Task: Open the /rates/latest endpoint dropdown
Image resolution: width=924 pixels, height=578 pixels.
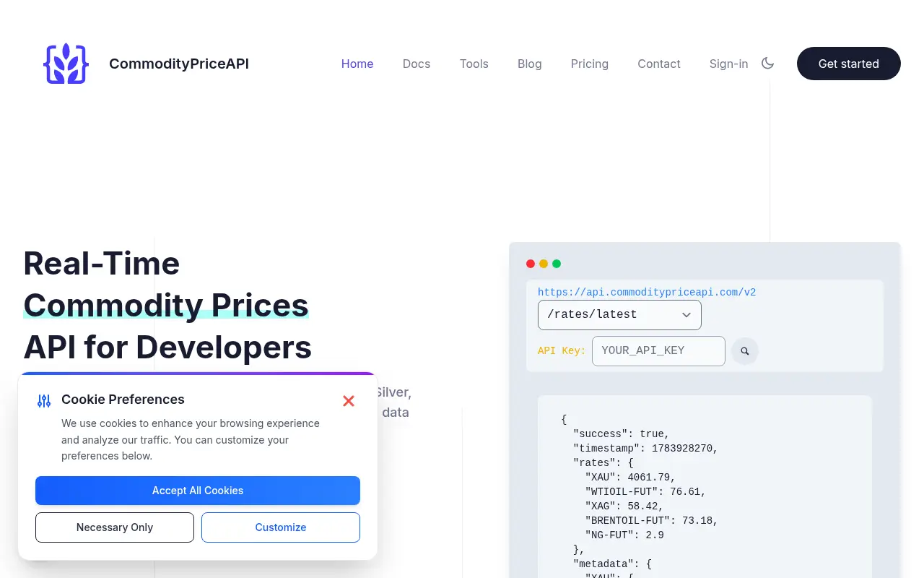Action: pyautogui.click(x=619, y=315)
